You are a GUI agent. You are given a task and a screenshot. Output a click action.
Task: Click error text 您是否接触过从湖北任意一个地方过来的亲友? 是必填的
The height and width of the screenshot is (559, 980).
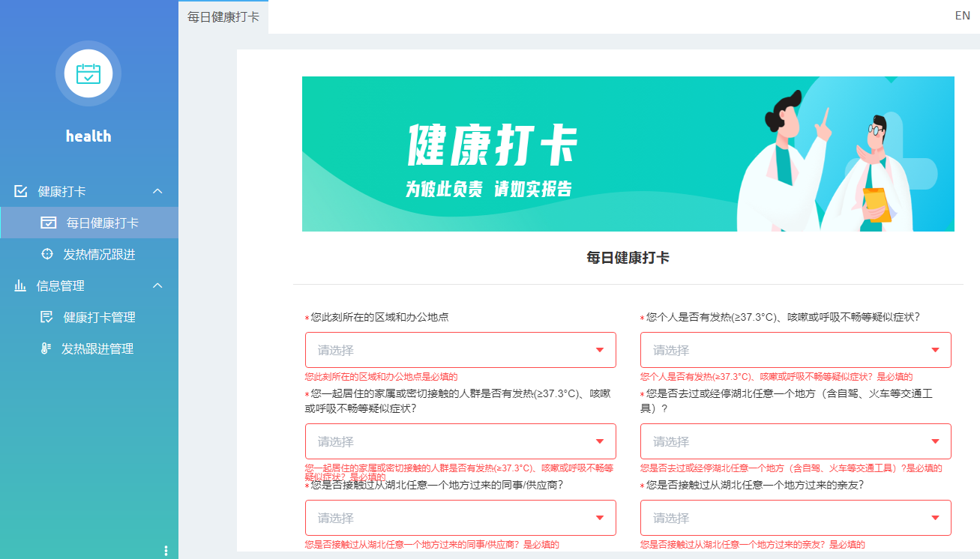753,545
